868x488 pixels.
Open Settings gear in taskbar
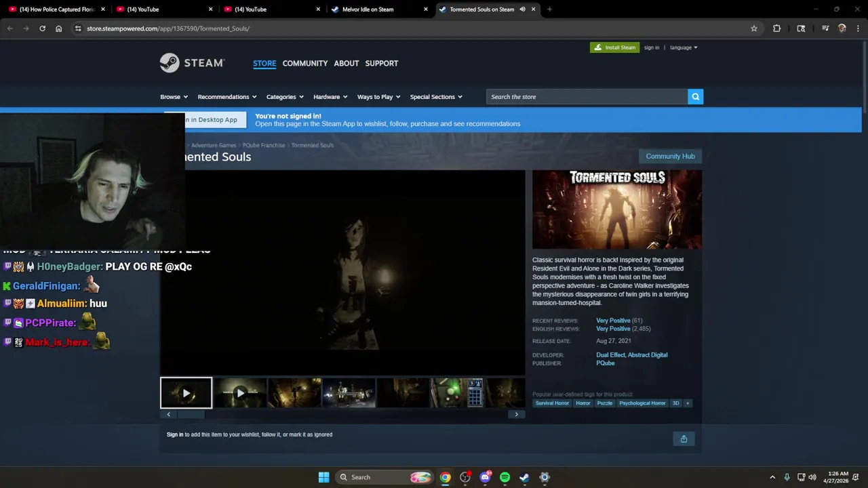point(544,477)
